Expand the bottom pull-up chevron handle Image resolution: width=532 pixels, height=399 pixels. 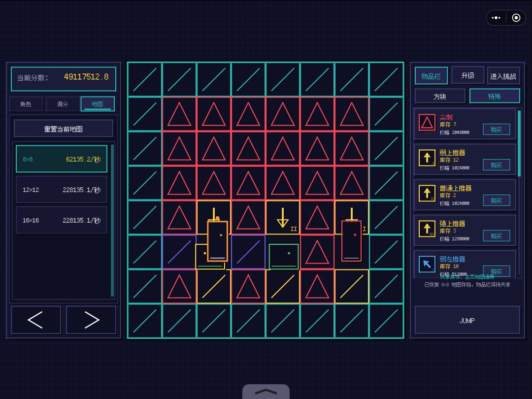tap(266, 392)
